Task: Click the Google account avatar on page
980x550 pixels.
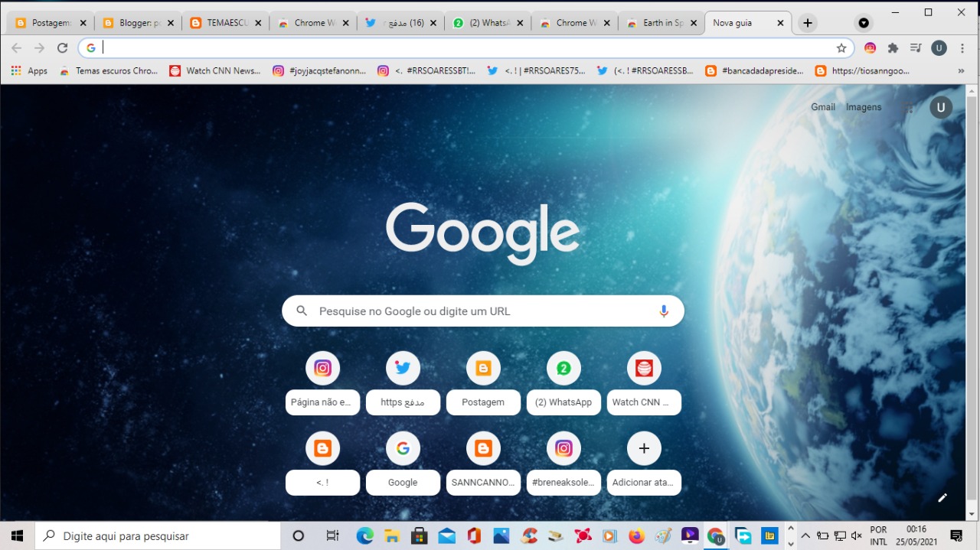Action: [x=941, y=108]
